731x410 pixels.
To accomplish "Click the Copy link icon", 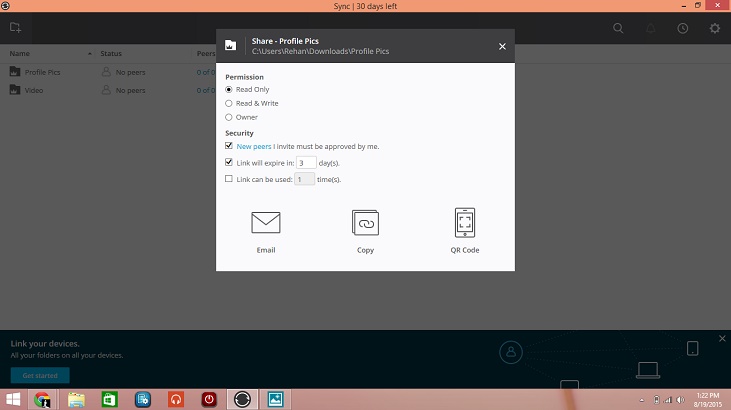I will tap(365, 222).
